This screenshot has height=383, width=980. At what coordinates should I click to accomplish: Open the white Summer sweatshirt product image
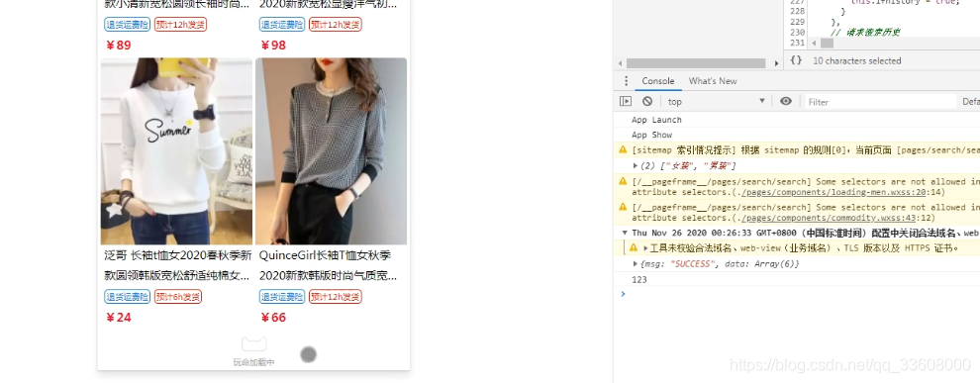tap(176, 151)
